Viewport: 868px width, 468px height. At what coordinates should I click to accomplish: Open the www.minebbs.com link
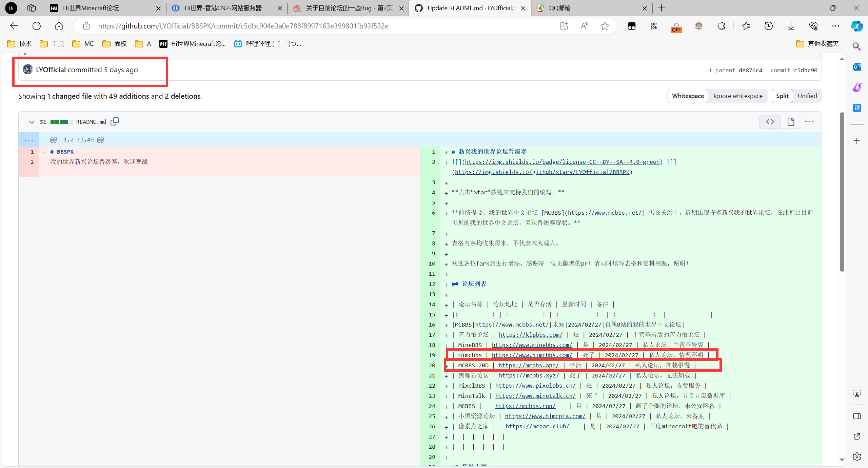pyautogui.click(x=532, y=345)
